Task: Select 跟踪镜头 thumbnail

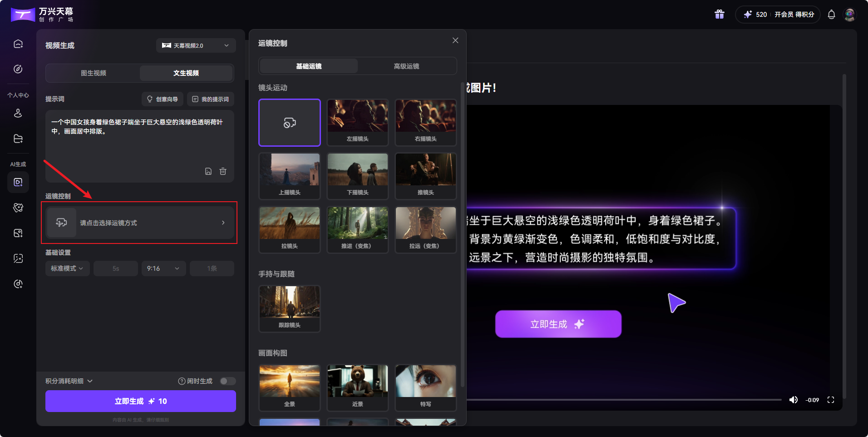Action: [290, 309]
